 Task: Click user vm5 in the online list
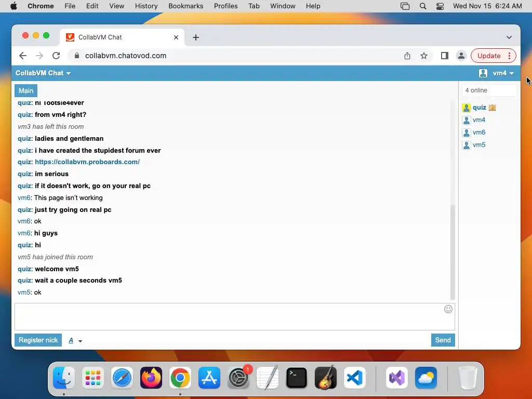pos(478,145)
